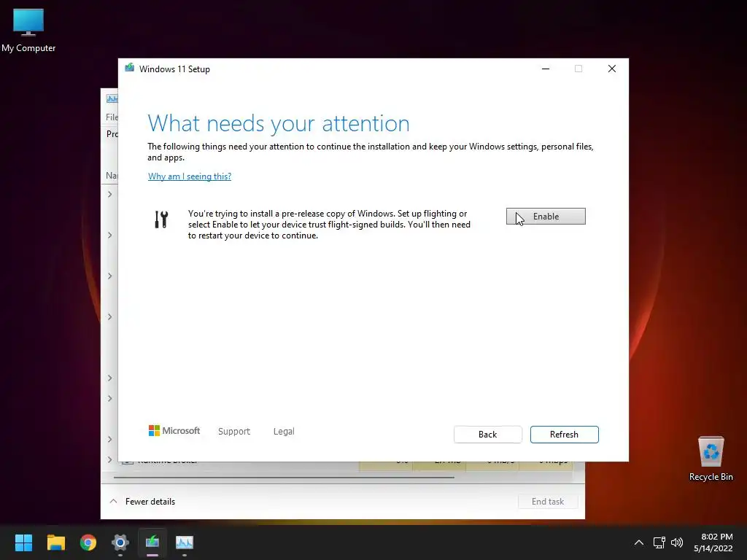Open File Explorer from the taskbar
Viewport: 747px width, 560px height.
pos(55,542)
